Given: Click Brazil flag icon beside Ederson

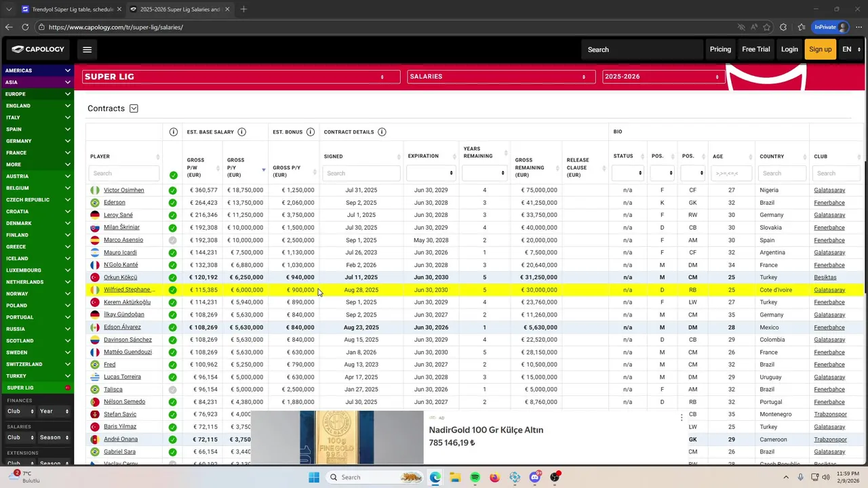Looking at the screenshot, I should (95, 203).
